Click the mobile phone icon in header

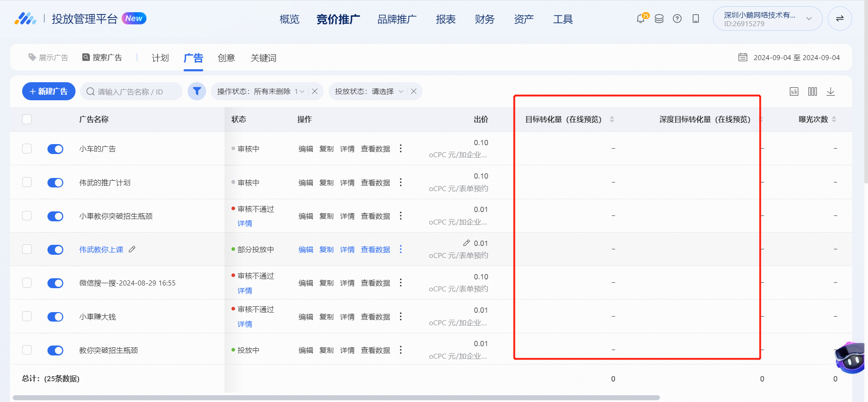pos(696,19)
